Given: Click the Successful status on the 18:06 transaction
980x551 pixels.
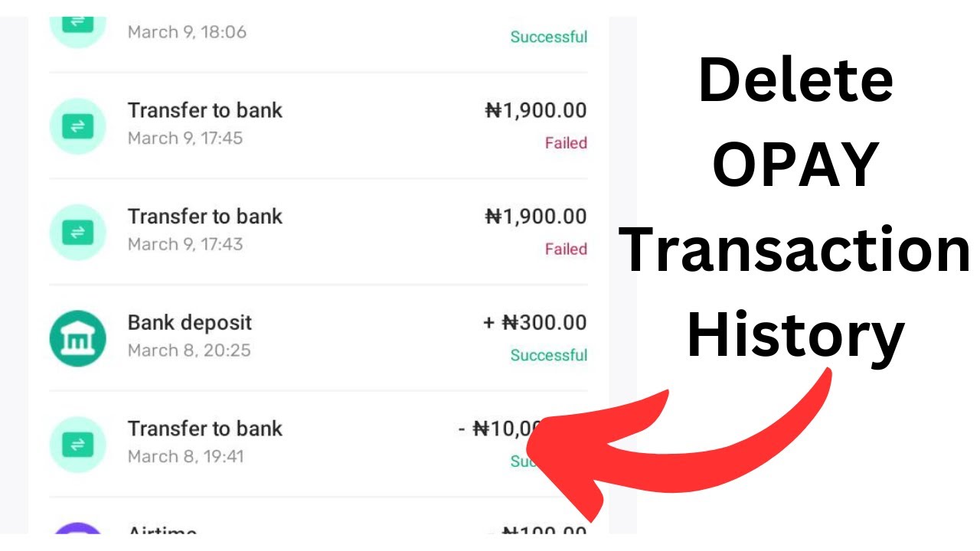Looking at the screenshot, I should (x=549, y=37).
